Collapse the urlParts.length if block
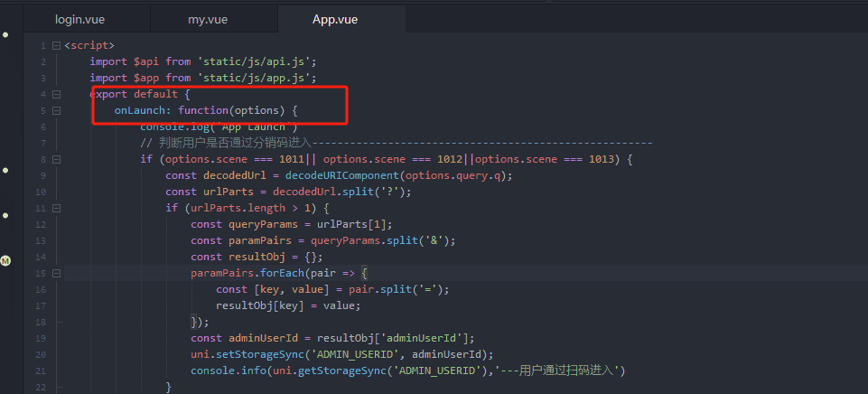The height and width of the screenshot is (394, 868). click(56, 208)
